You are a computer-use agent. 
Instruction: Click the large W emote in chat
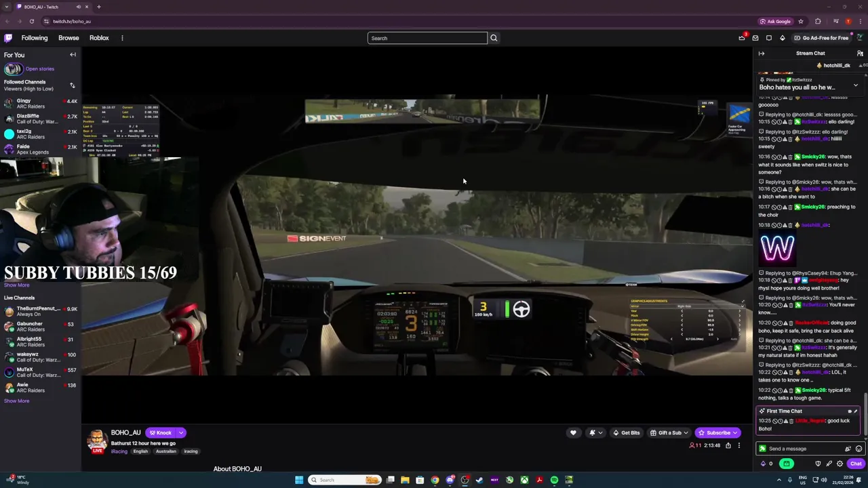777,248
